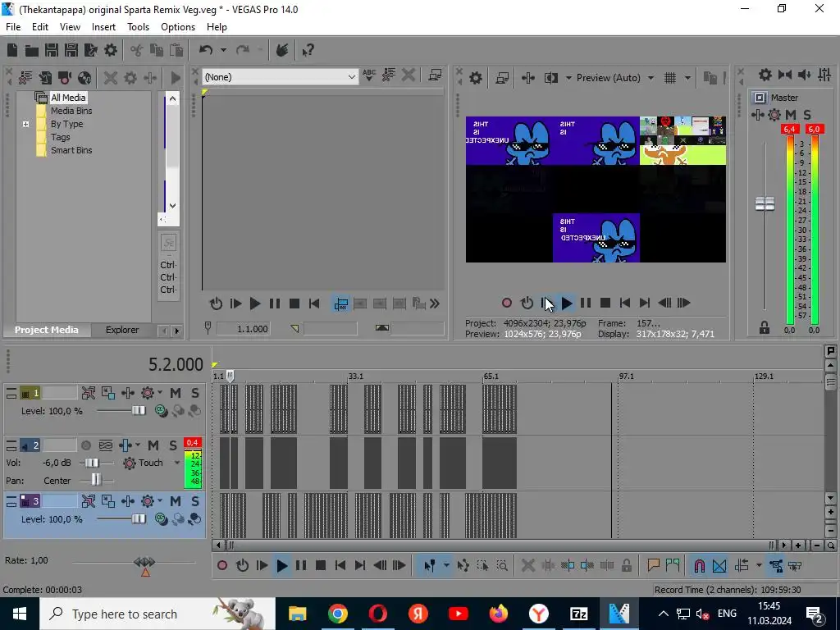Viewport: 840px width, 630px height.
Task: Open the Insert menu
Action: click(103, 27)
